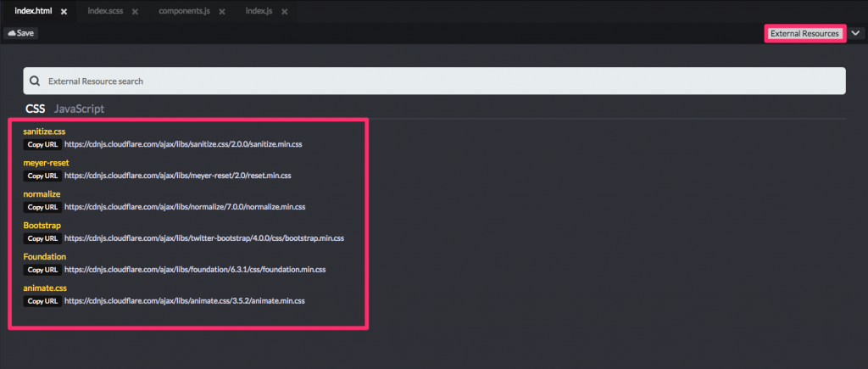Switch to the index.html tab
The width and height of the screenshot is (868, 369).
click(33, 11)
